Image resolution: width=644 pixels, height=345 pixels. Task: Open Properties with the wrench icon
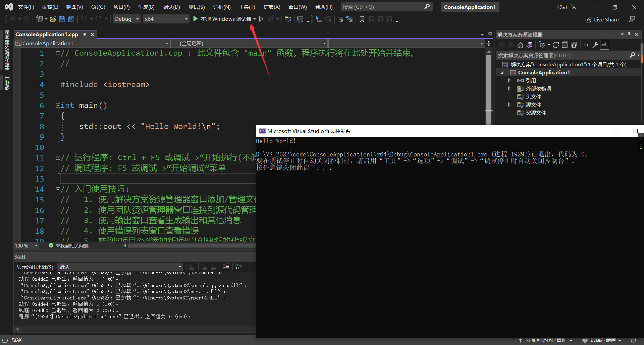coord(595,45)
